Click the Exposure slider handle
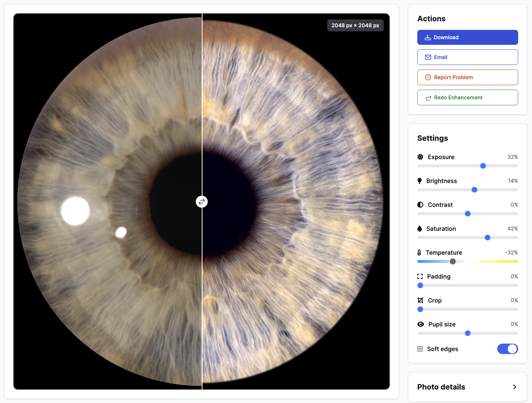532x403 pixels. [x=483, y=166]
